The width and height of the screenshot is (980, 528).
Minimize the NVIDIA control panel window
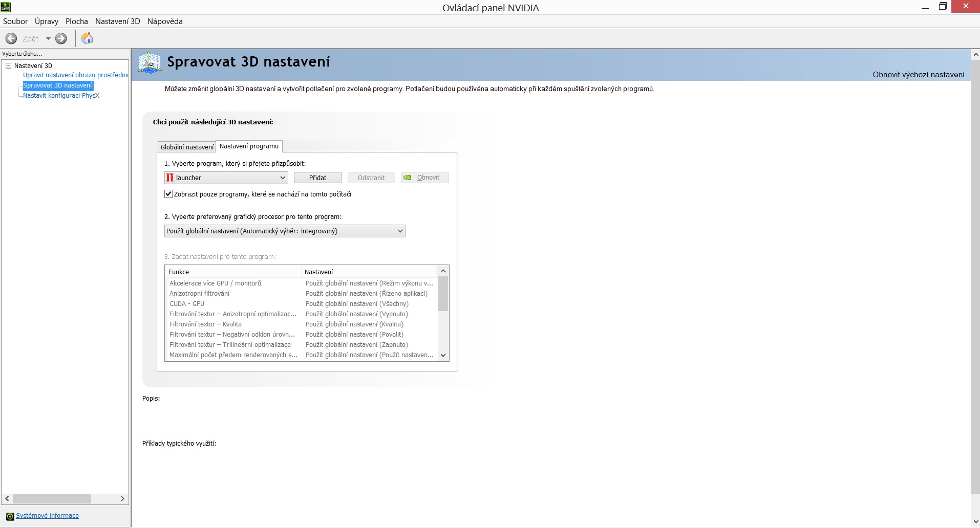[x=925, y=7]
